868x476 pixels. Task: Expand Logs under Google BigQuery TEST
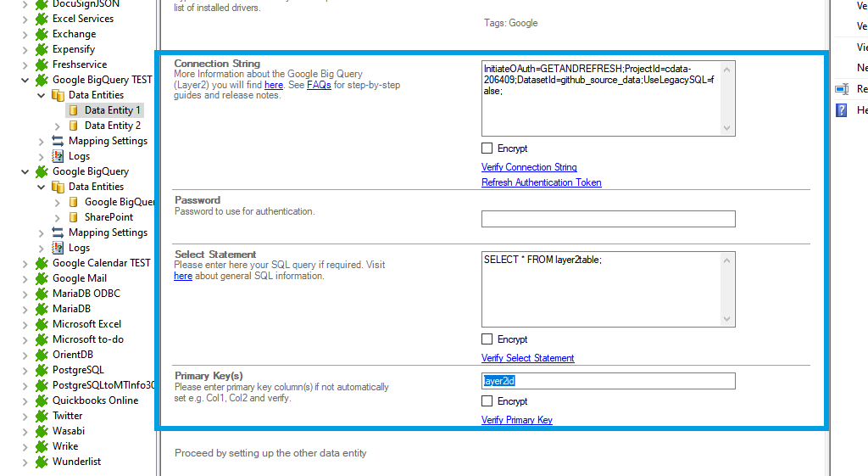(x=41, y=157)
